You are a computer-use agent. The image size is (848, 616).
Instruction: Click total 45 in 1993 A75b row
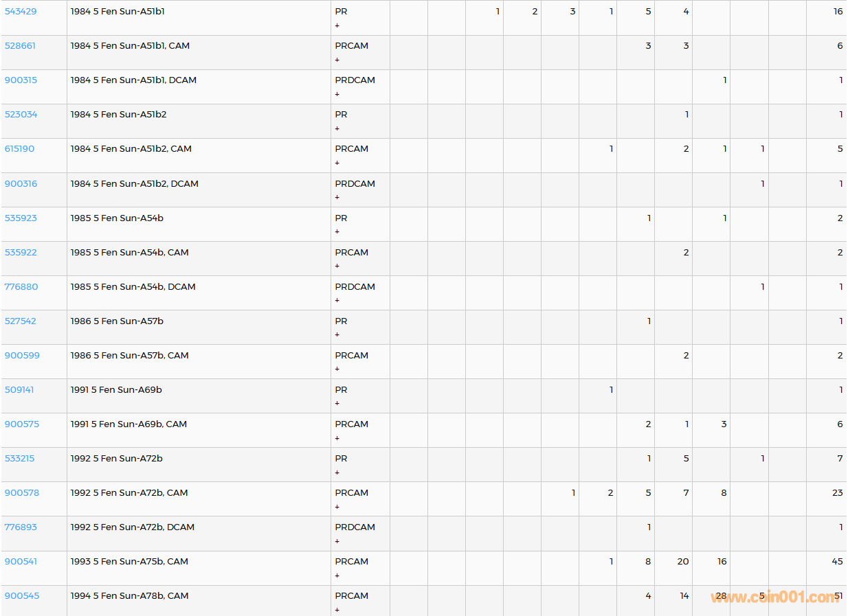tap(836, 562)
